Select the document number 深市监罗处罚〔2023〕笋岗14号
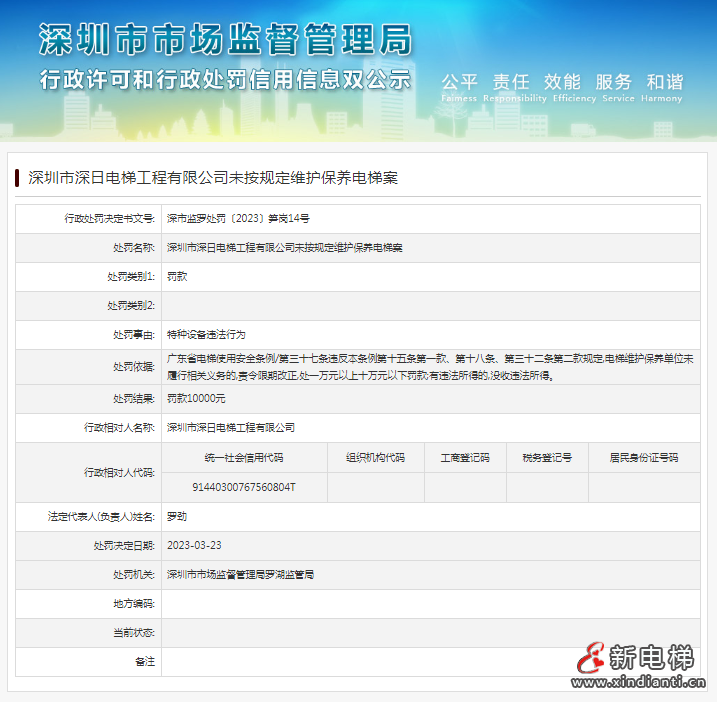This screenshot has height=702, width=717. (238, 219)
